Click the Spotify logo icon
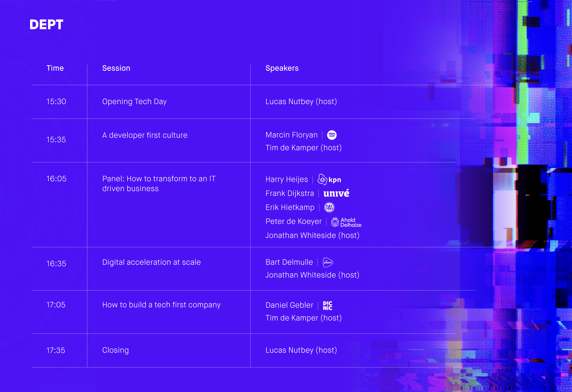This screenshot has width=572, height=392. tap(332, 135)
